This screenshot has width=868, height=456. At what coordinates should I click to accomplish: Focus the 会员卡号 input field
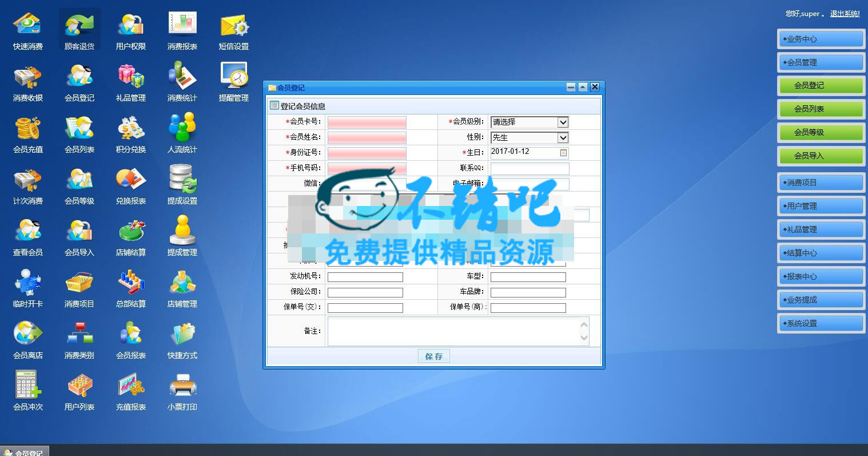point(367,122)
